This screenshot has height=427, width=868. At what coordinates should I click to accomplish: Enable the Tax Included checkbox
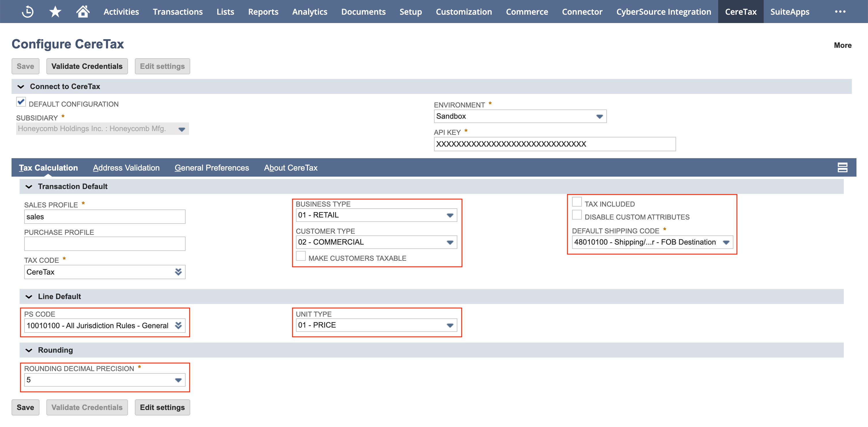click(577, 202)
